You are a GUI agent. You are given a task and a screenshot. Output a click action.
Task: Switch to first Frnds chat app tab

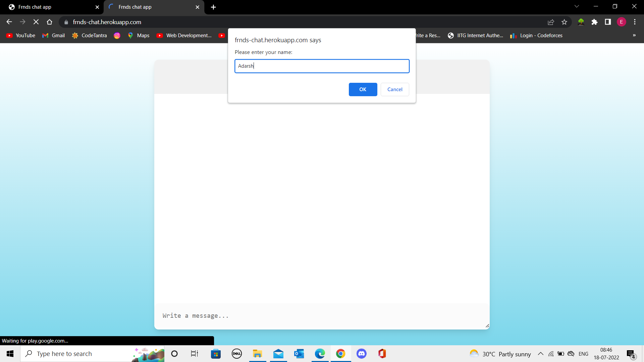click(50, 7)
